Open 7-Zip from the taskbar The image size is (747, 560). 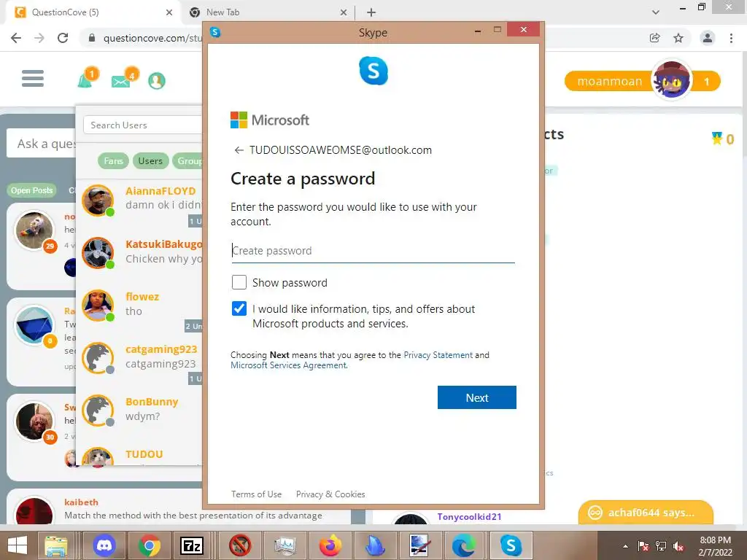192,545
